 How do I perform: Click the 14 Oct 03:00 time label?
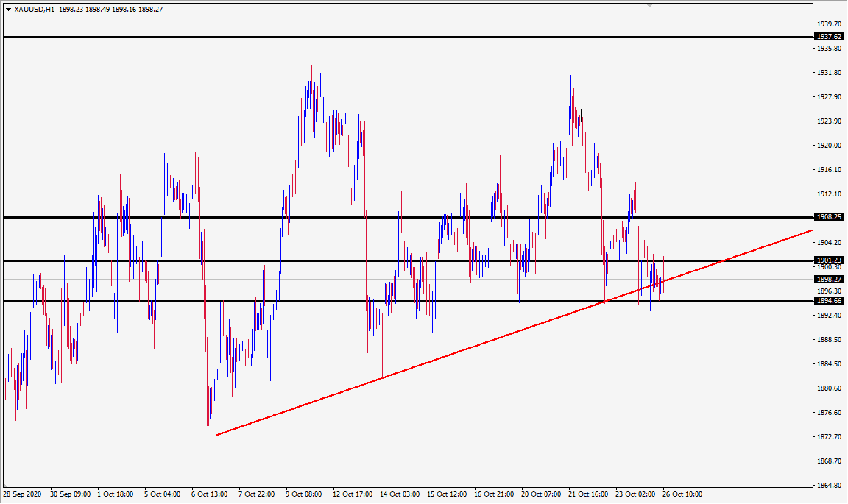(x=400, y=494)
